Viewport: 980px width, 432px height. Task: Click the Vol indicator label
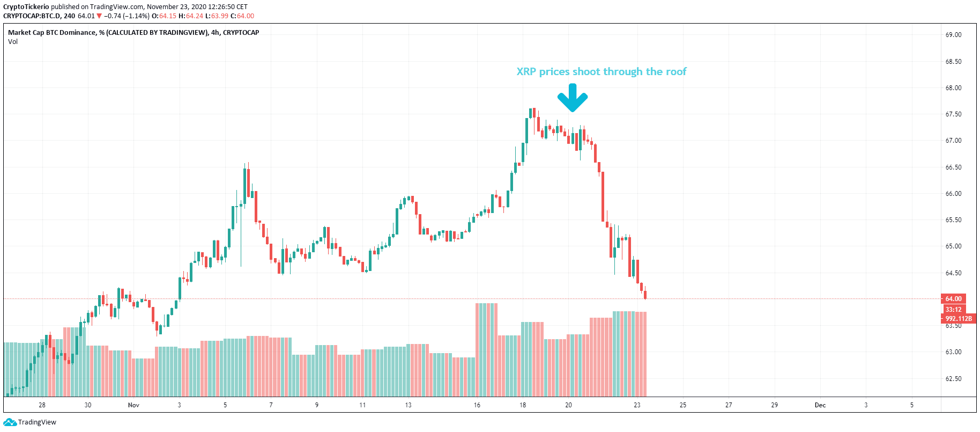[x=13, y=42]
